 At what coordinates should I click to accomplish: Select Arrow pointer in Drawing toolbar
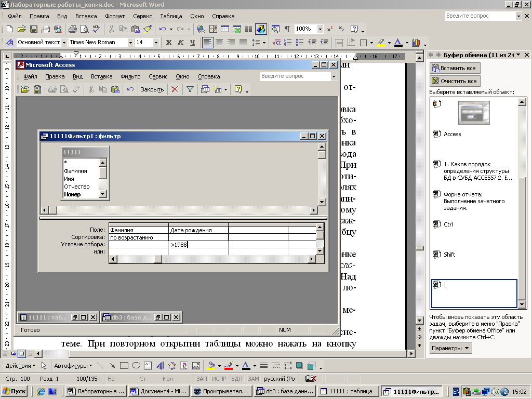click(x=44, y=366)
